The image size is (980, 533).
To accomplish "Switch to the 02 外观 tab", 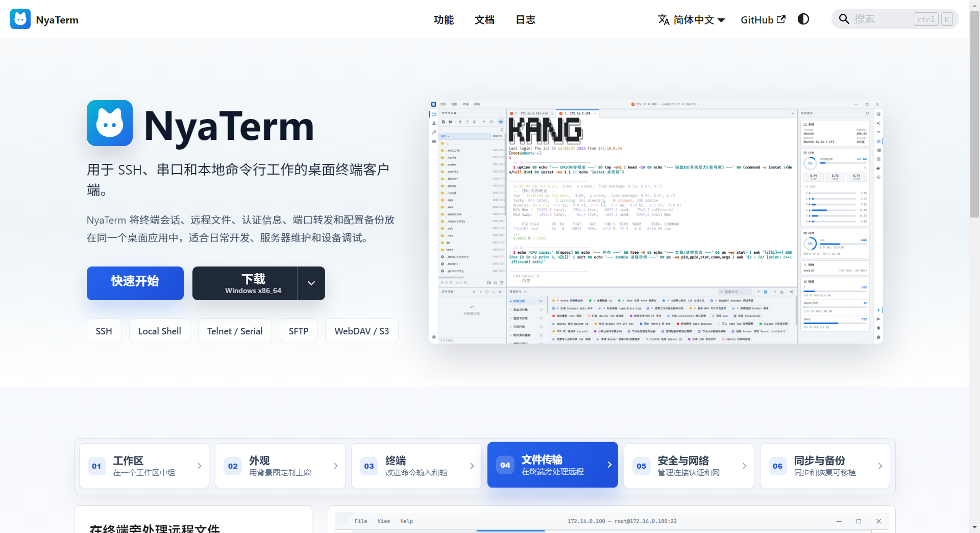I will coord(280,466).
